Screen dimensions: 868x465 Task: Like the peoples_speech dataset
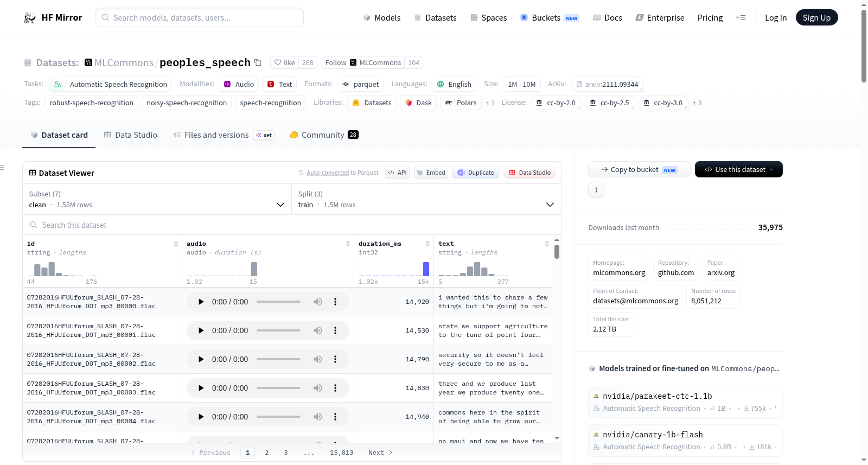(284, 62)
